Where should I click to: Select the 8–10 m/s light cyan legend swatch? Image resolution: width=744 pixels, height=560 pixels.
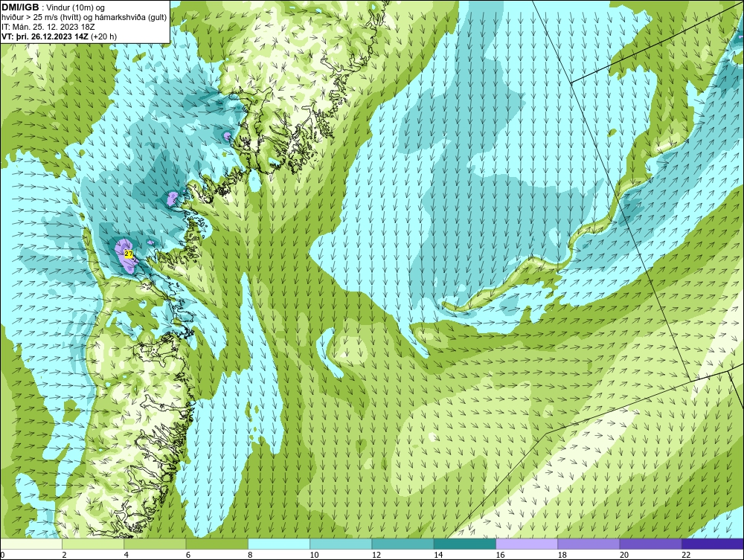point(278,544)
